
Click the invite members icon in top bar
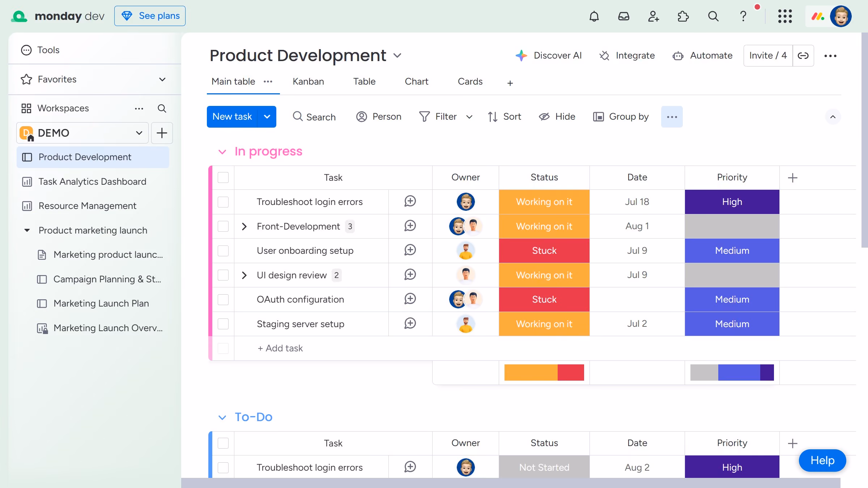tap(654, 16)
